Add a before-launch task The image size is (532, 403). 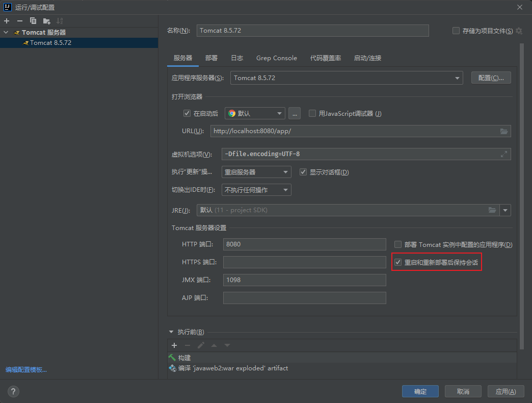pyautogui.click(x=174, y=345)
